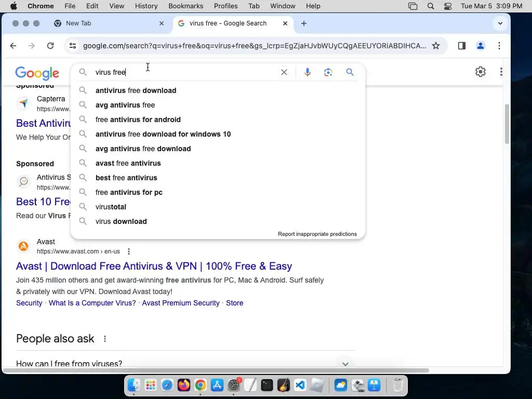
Task: Open the File menu
Action: pyautogui.click(x=70, y=6)
